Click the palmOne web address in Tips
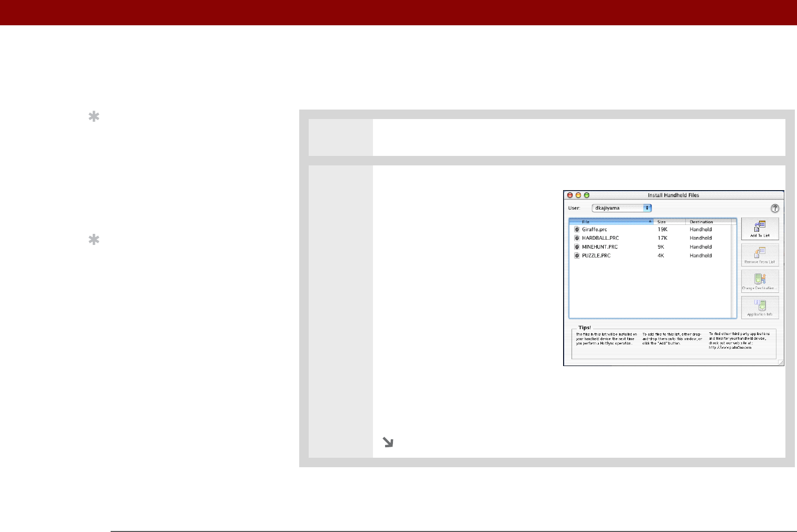The width and height of the screenshot is (797, 532). pyautogui.click(x=730, y=348)
